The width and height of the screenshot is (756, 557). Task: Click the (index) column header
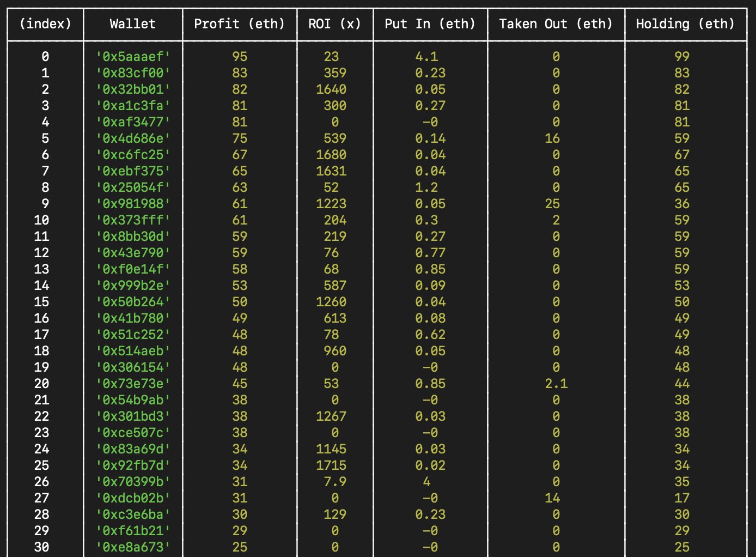click(45, 24)
